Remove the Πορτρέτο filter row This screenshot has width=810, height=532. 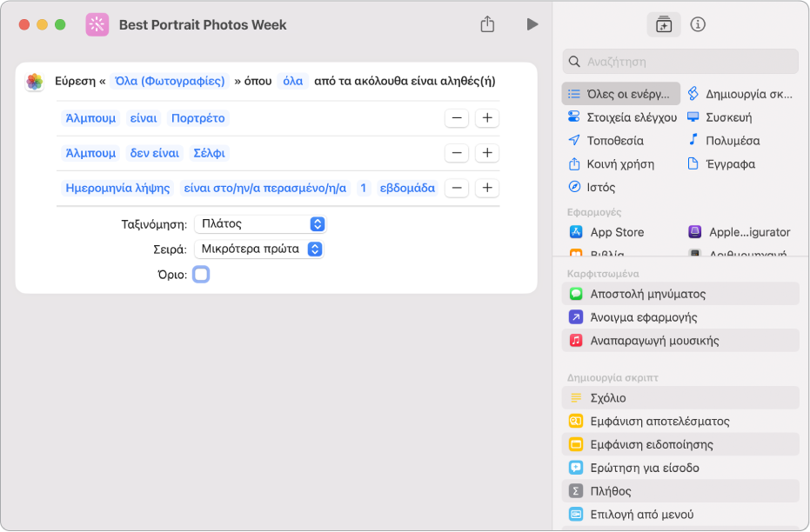click(457, 118)
